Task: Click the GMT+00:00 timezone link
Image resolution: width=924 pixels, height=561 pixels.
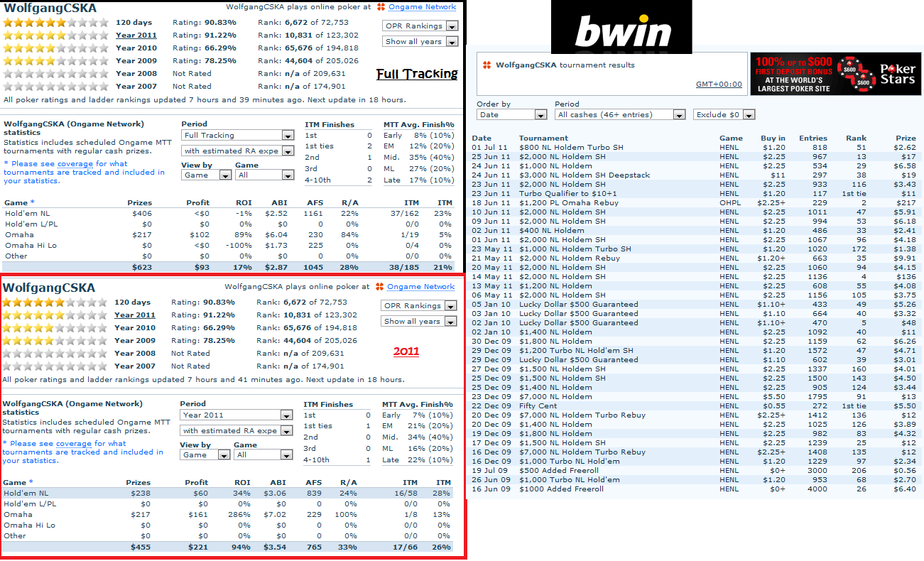Action: [718, 85]
